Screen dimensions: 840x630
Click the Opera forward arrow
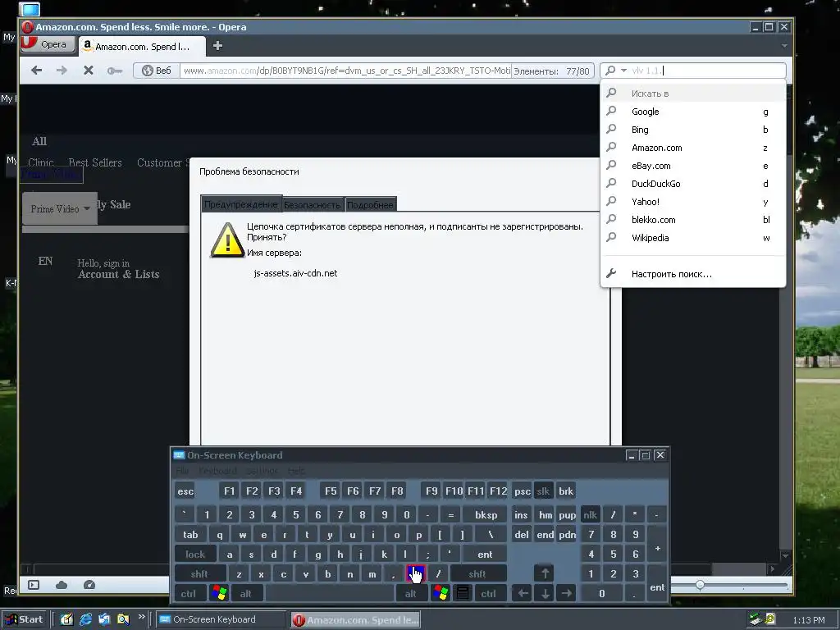point(62,71)
